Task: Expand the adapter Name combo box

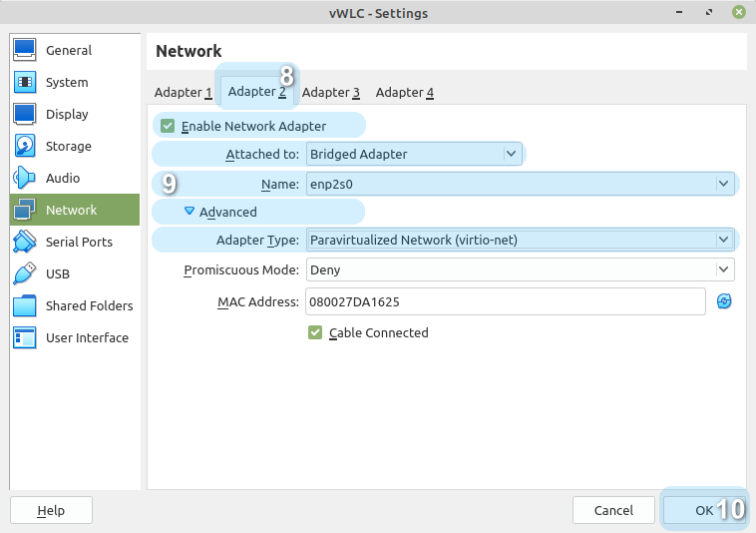Action: coord(723,184)
